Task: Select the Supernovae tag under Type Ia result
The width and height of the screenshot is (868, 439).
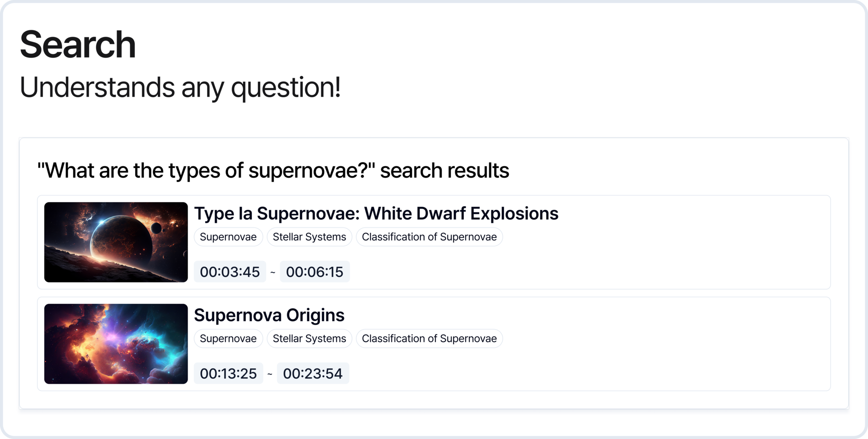Action: click(228, 237)
